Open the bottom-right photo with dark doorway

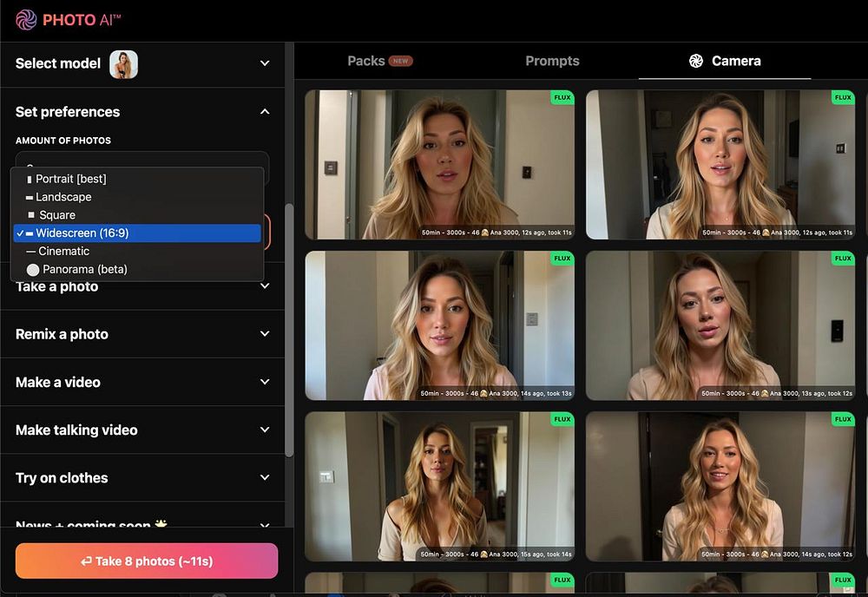click(x=720, y=486)
